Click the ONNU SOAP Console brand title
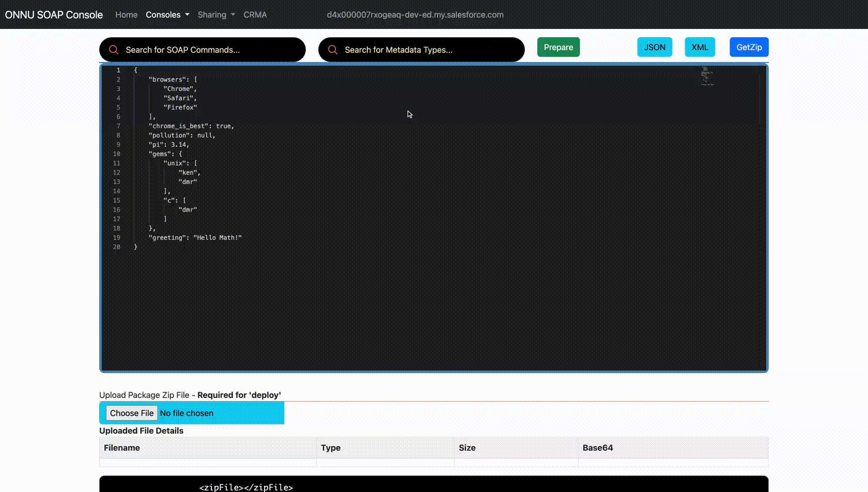This screenshot has width=868, height=492. (x=54, y=14)
